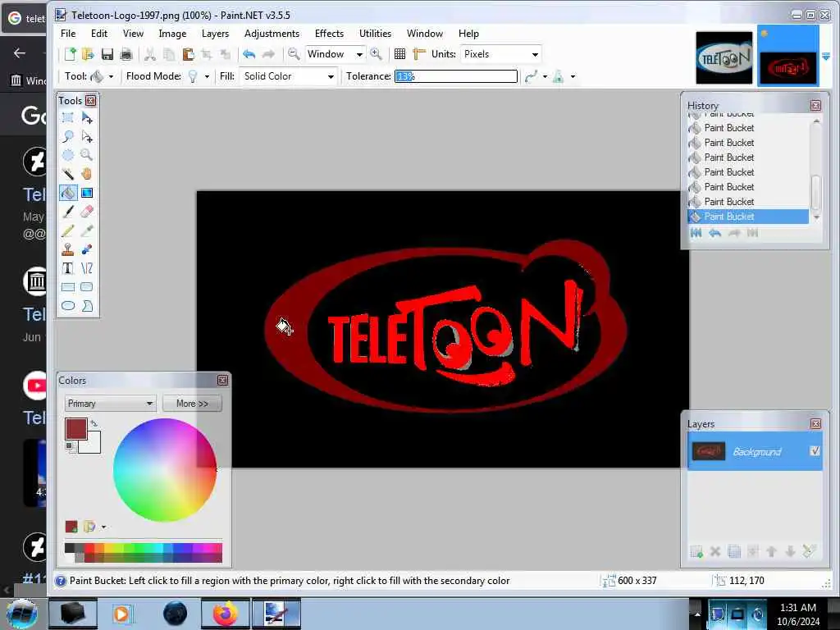Toggle the rulers icon

click(419, 54)
